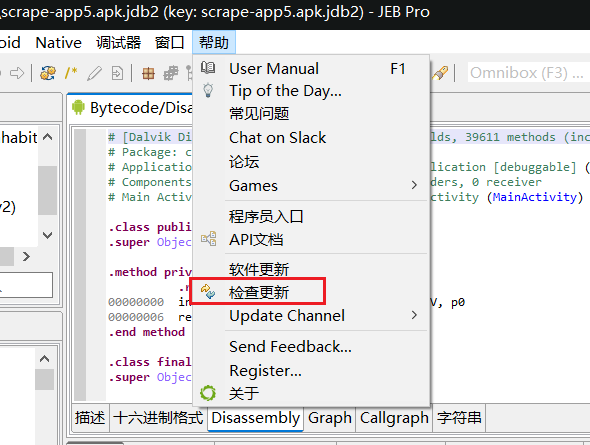Click the scroll up arrow beside habit

click(x=47, y=137)
